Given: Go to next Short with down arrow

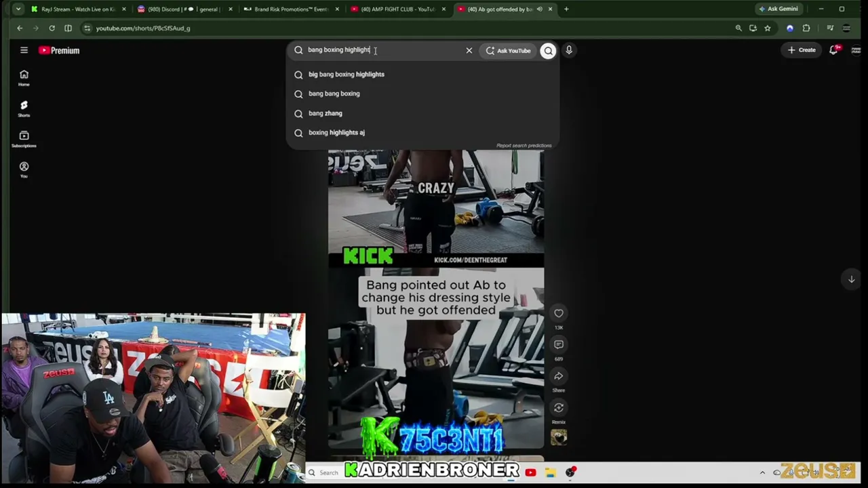Looking at the screenshot, I should (851, 279).
